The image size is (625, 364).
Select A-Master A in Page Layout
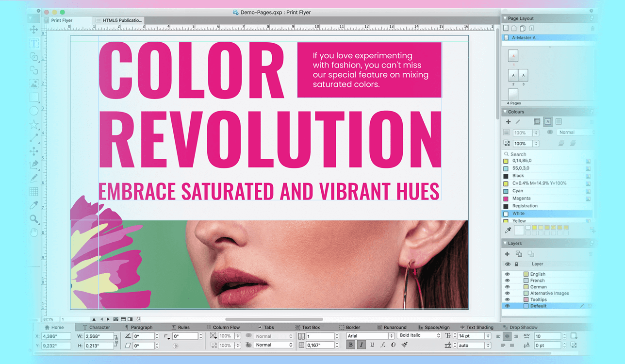(534, 37)
